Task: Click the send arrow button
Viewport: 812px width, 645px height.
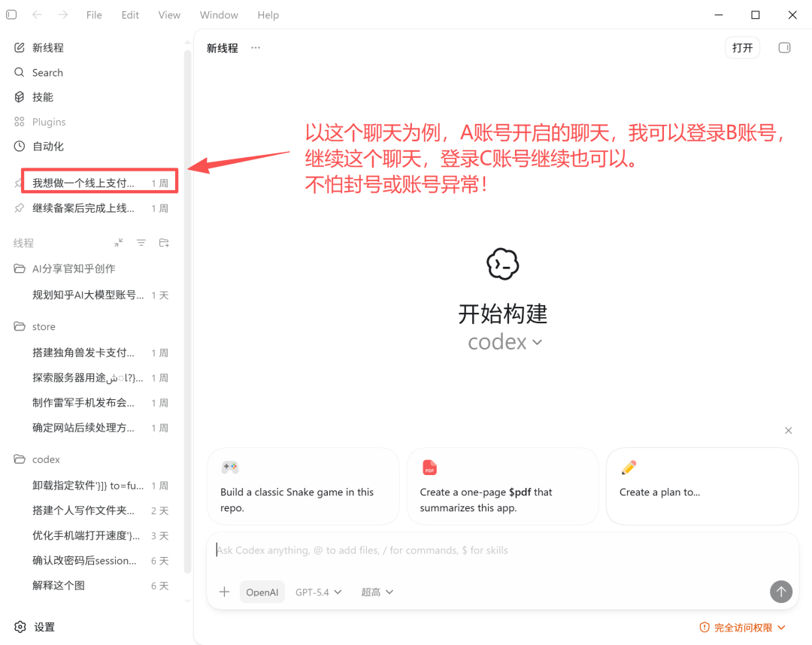Action: 780,592
